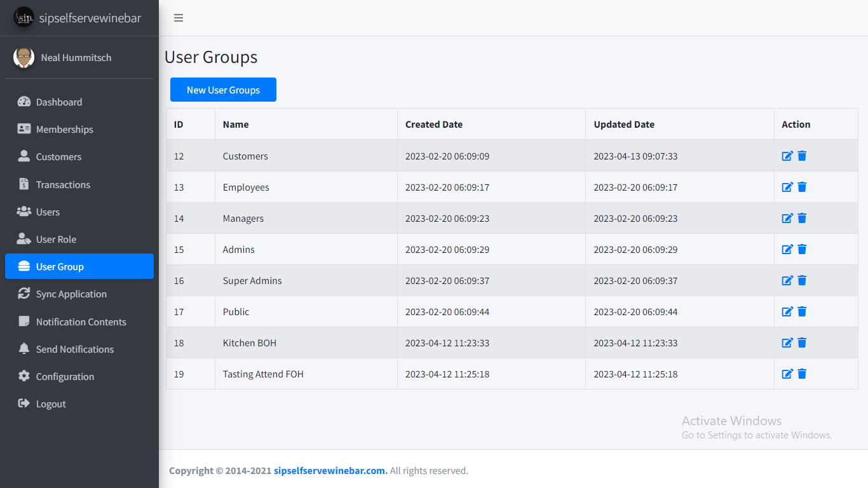868x488 pixels.
Task: Click Neal Hummitsch profile avatar
Action: (x=24, y=57)
